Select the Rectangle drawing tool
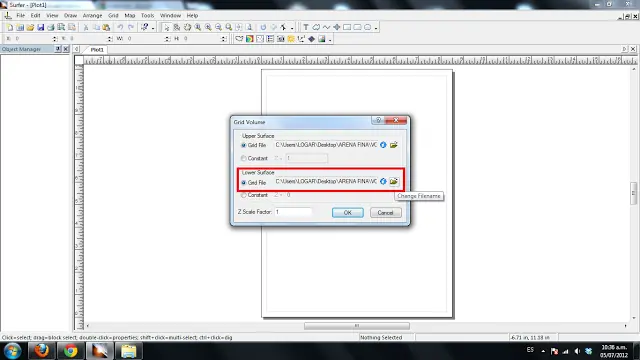 tap(347, 27)
